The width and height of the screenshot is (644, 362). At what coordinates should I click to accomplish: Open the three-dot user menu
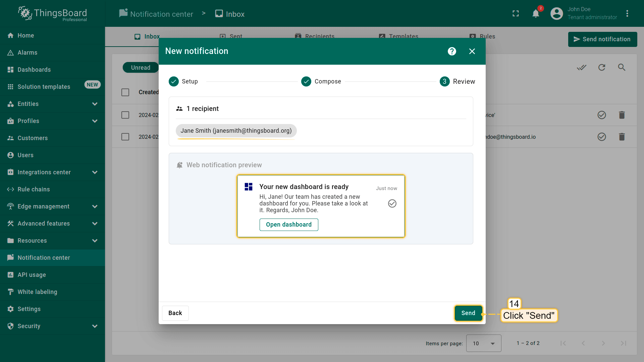pyautogui.click(x=627, y=14)
